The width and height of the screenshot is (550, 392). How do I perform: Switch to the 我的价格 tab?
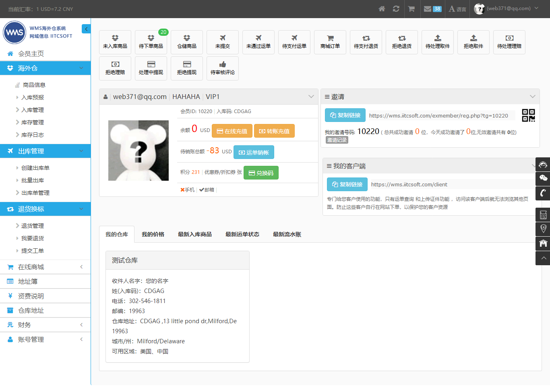(x=153, y=234)
